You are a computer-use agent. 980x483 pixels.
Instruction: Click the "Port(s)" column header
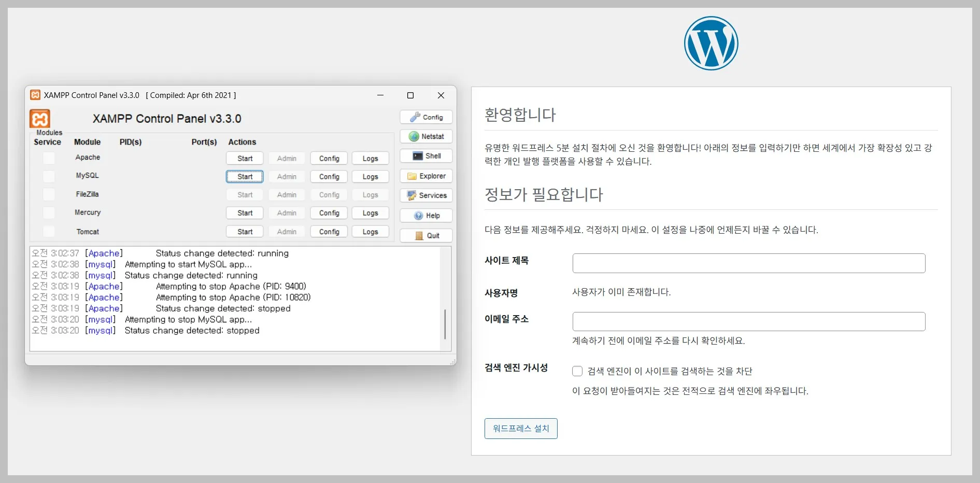(x=204, y=142)
